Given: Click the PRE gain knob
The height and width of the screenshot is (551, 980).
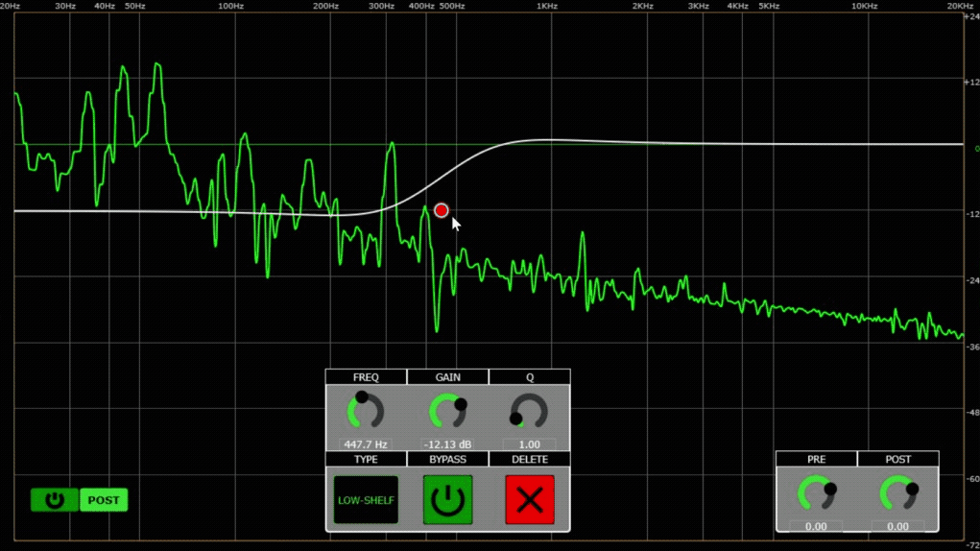Looking at the screenshot, I should pyautogui.click(x=816, y=494).
